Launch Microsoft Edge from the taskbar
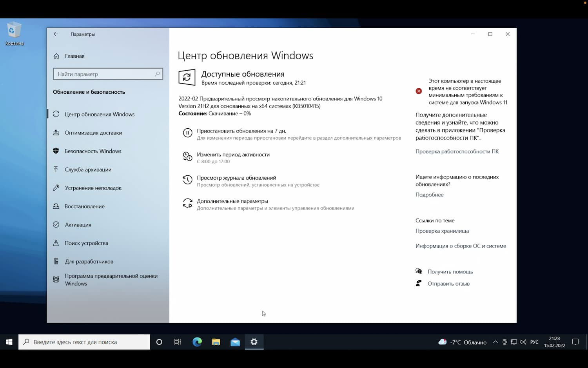Viewport: 588px width, 368px height. pyautogui.click(x=197, y=342)
